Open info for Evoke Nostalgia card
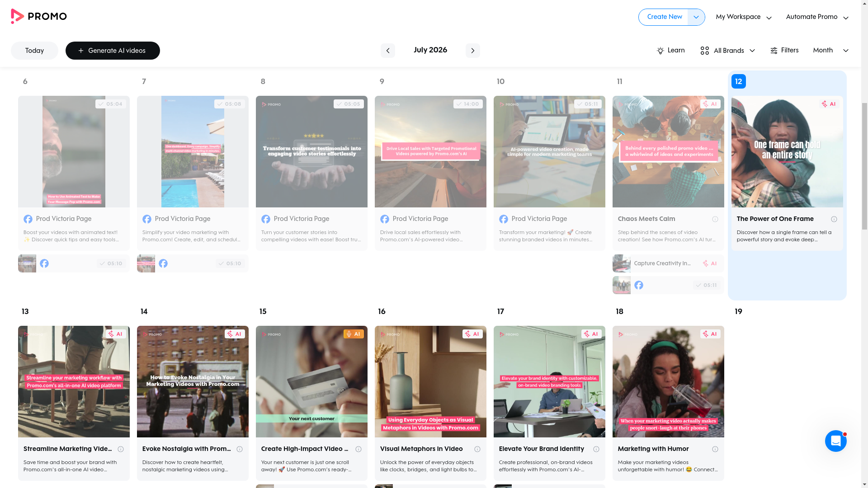This screenshot has width=868, height=488. [x=240, y=449]
